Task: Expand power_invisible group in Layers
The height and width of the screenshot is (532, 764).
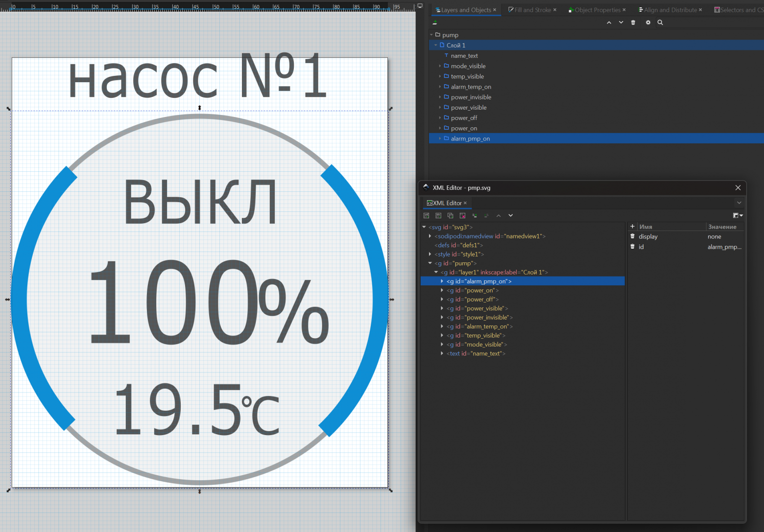Action: click(440, 97)
